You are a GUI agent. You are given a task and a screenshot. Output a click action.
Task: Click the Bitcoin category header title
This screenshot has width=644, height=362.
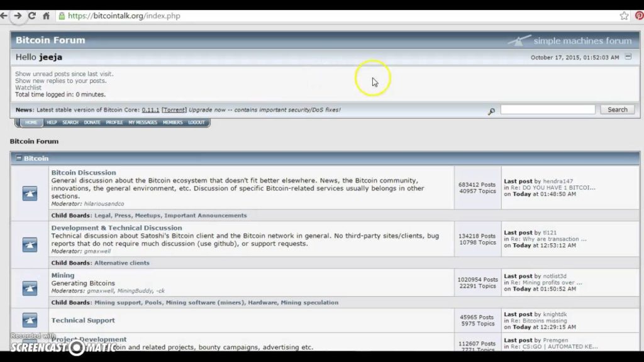[x=36, y=158]
